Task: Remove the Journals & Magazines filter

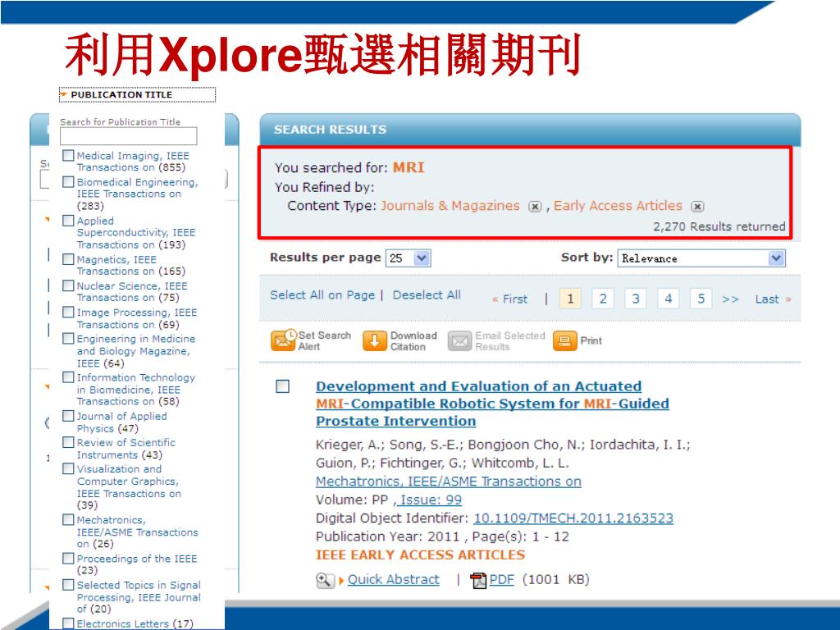Action: (535, 207)
